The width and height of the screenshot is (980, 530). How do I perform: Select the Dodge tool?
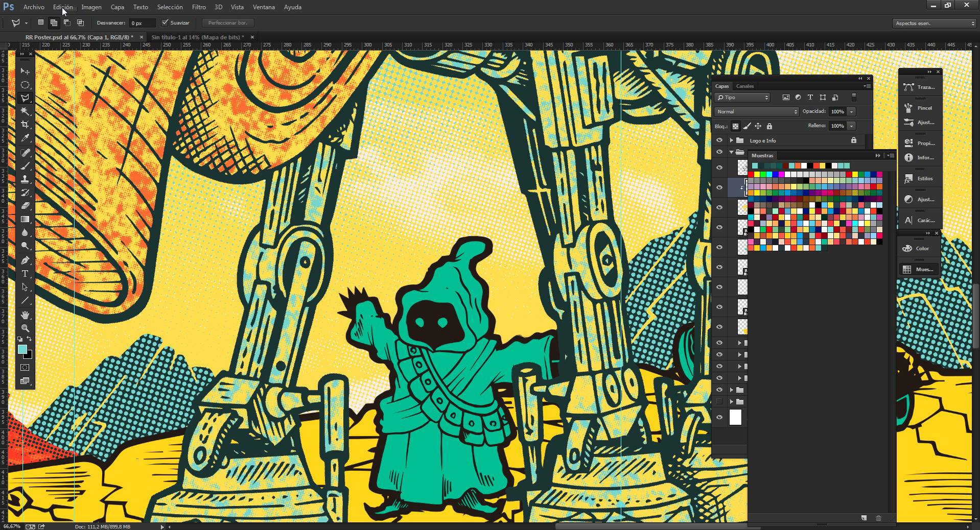25,246
